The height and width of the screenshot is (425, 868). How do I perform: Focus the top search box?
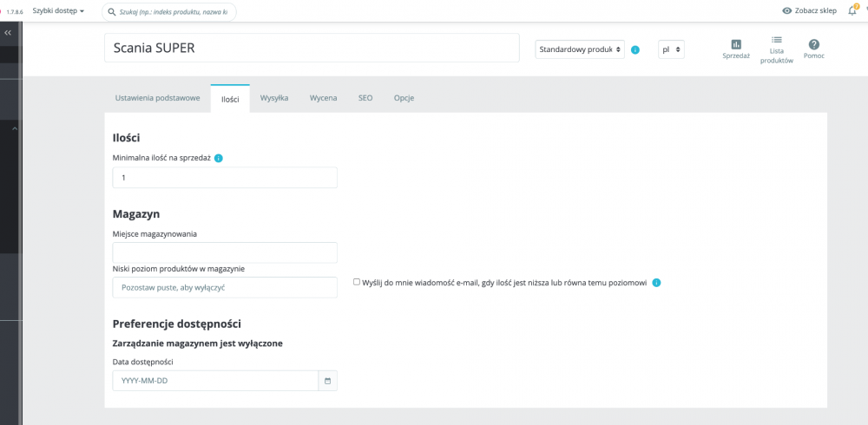[169, 11]
